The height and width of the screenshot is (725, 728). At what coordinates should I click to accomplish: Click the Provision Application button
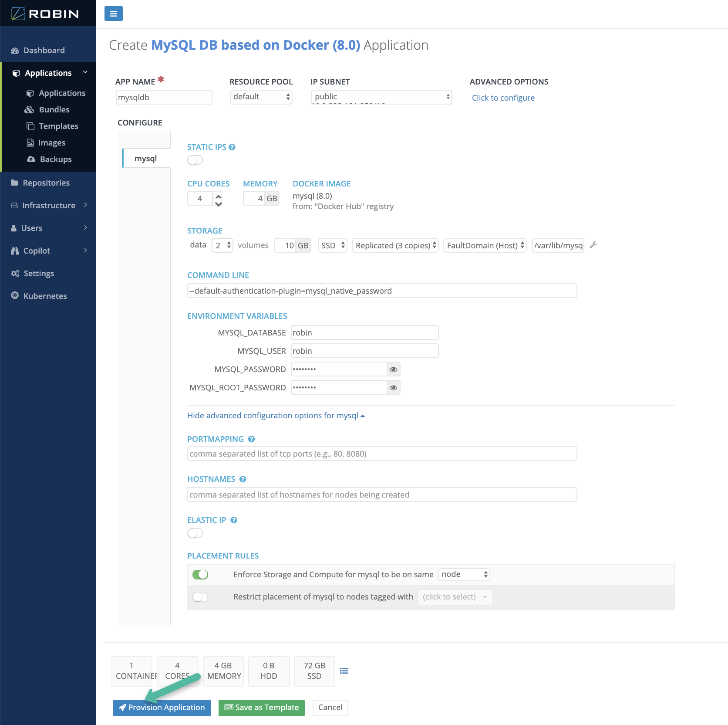pyautogui.click(x=162, y=708)
